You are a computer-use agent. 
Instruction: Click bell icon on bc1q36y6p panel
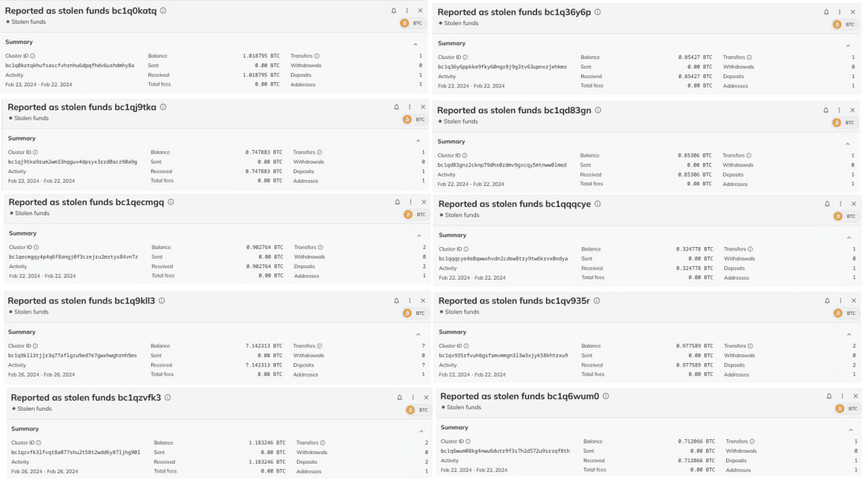tap(826, 12)
